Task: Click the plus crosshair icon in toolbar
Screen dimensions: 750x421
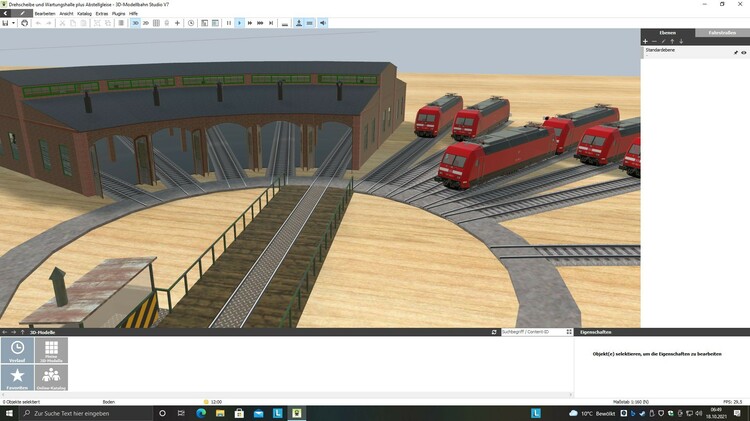Action: 177,23
